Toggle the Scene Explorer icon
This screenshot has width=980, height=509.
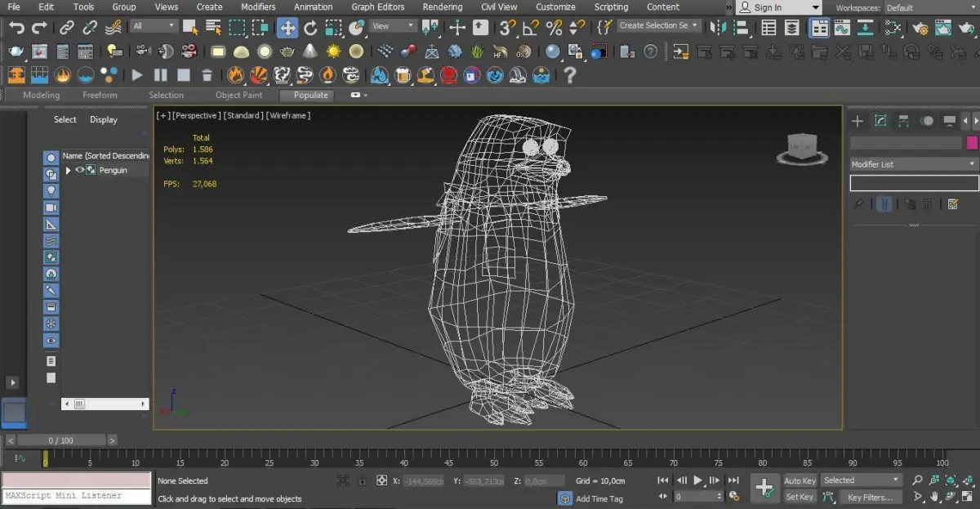click(768, 27)
